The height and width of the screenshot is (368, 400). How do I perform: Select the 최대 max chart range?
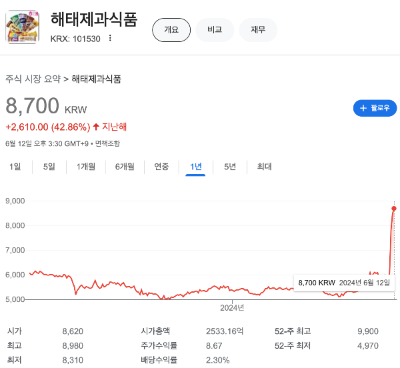coord(264,166)
